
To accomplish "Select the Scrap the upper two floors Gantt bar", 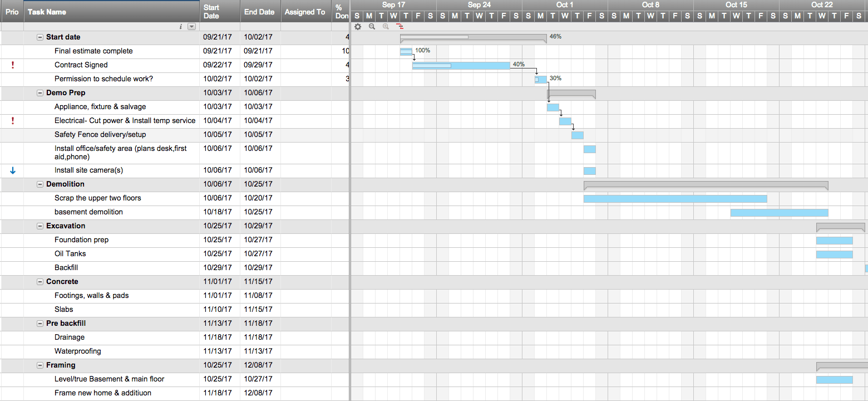I will (x=675, y=199).
